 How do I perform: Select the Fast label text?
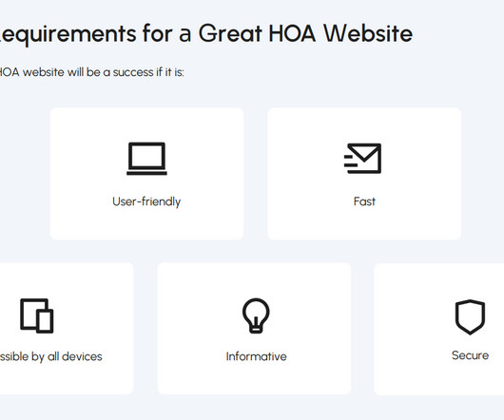(x=364, y=201)
